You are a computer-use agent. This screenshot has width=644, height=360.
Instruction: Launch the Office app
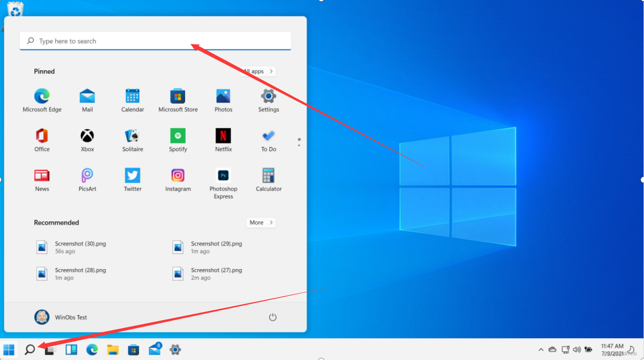click(42, 140)
